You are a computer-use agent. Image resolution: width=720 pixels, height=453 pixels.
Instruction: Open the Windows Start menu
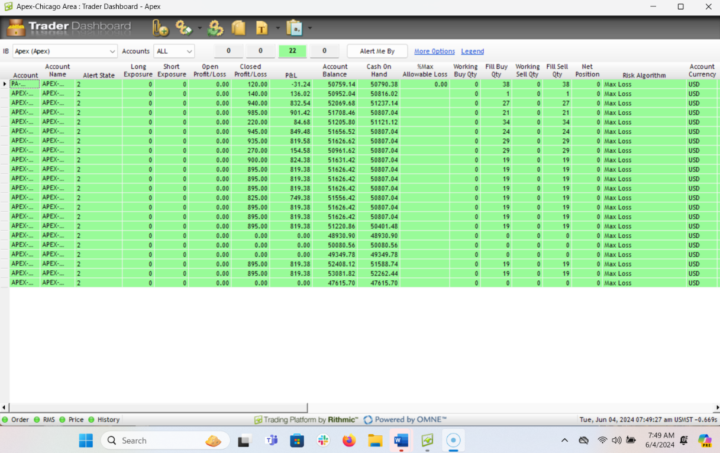click(86, 441)
